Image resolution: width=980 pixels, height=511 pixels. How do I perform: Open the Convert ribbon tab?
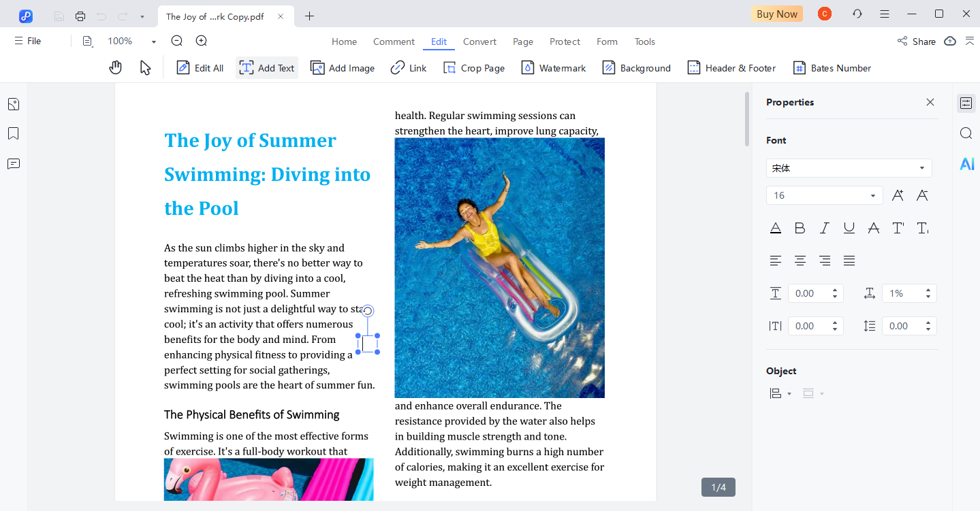(x=479, y=42)
